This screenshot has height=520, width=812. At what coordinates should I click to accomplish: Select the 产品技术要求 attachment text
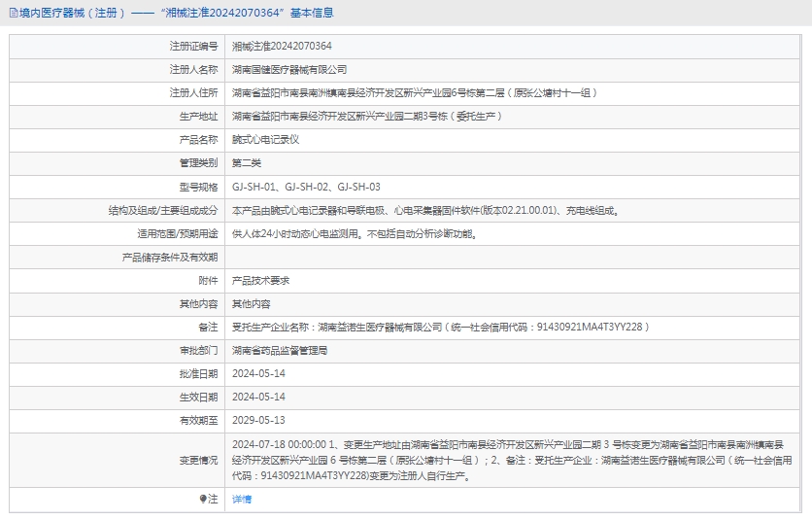point(260,280)
